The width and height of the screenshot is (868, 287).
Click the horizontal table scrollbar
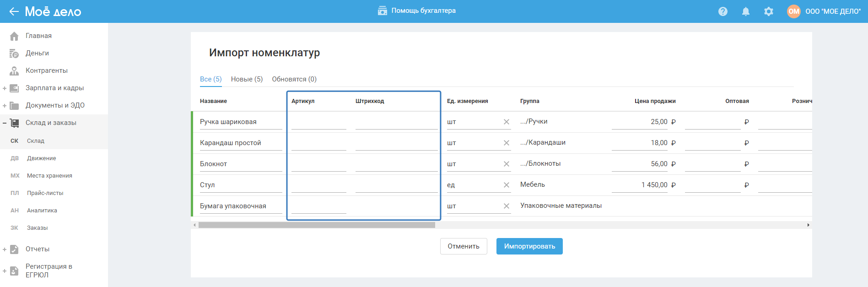point(317,225)
